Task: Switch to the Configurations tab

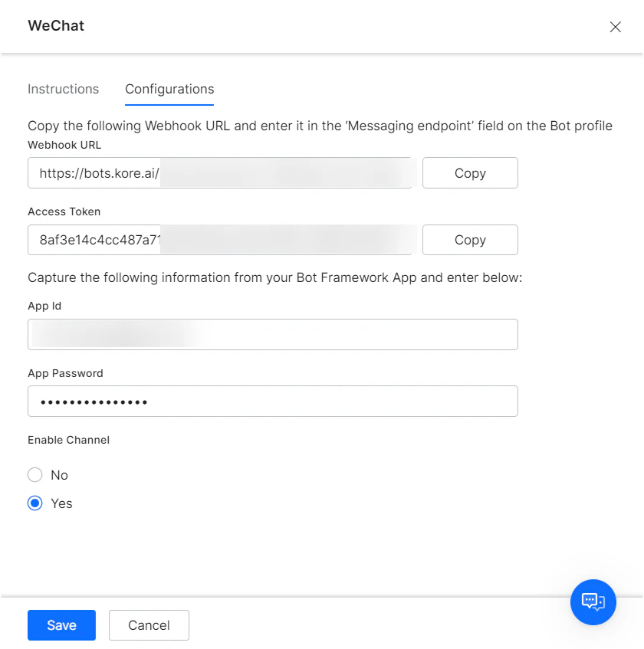Action: point(169,89)
